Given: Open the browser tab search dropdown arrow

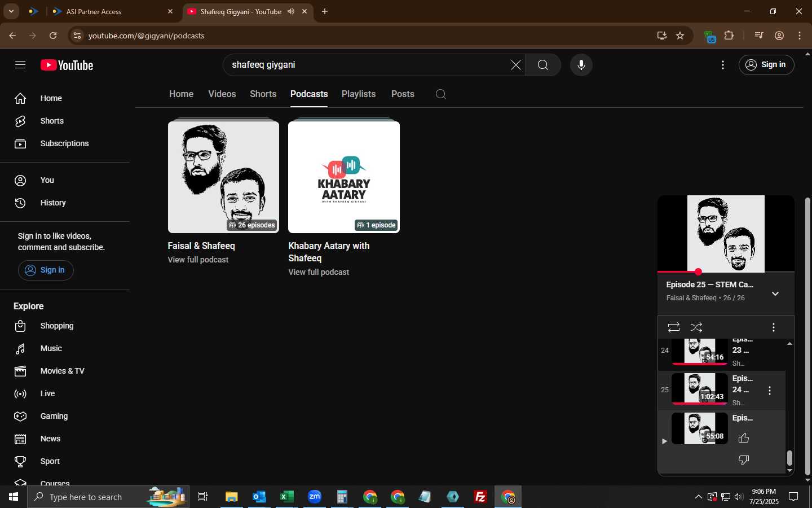Looking at the screenshot, I should tap(11, 11).
